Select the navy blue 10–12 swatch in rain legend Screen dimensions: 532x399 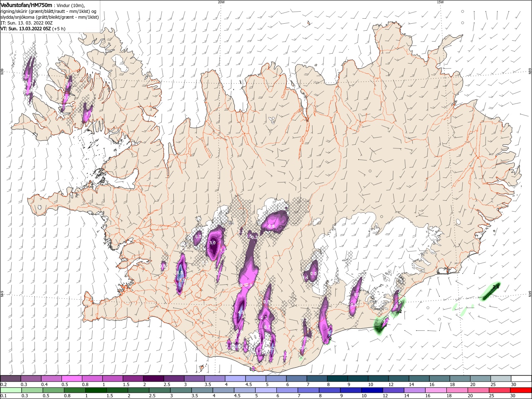point(371,390)
